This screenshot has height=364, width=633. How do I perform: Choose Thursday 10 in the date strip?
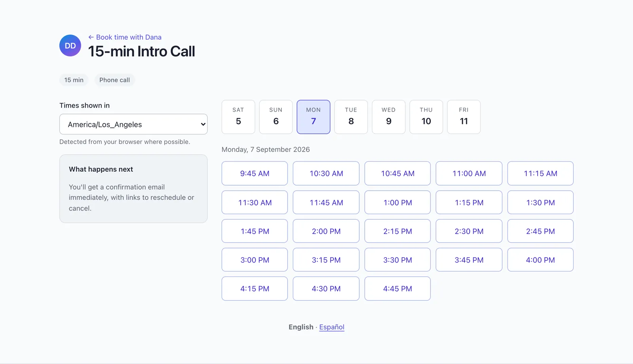pyautogui.click(x=426, y=117)
